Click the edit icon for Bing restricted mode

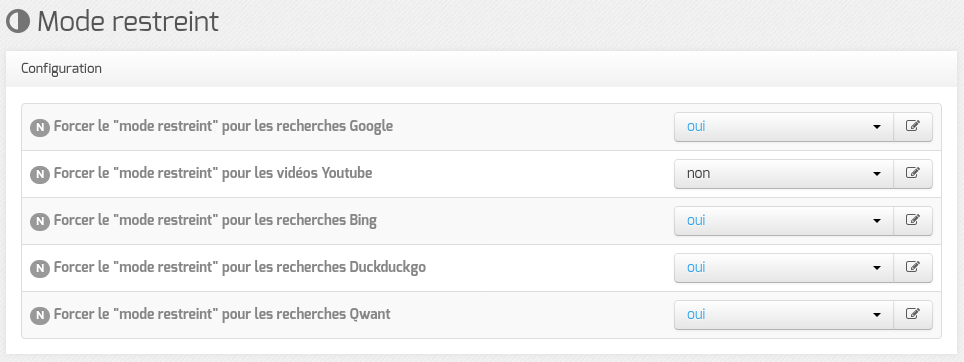click(x=913, y=221)
